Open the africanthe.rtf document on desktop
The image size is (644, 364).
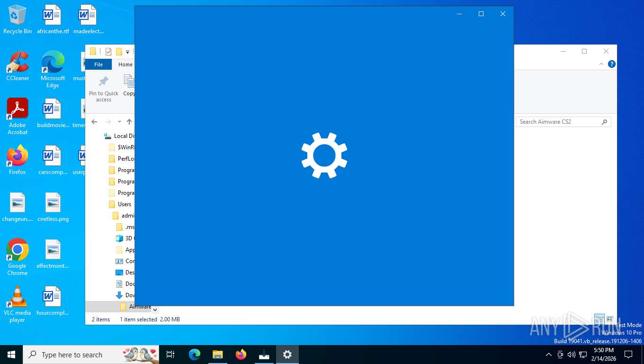pos(53,20)
